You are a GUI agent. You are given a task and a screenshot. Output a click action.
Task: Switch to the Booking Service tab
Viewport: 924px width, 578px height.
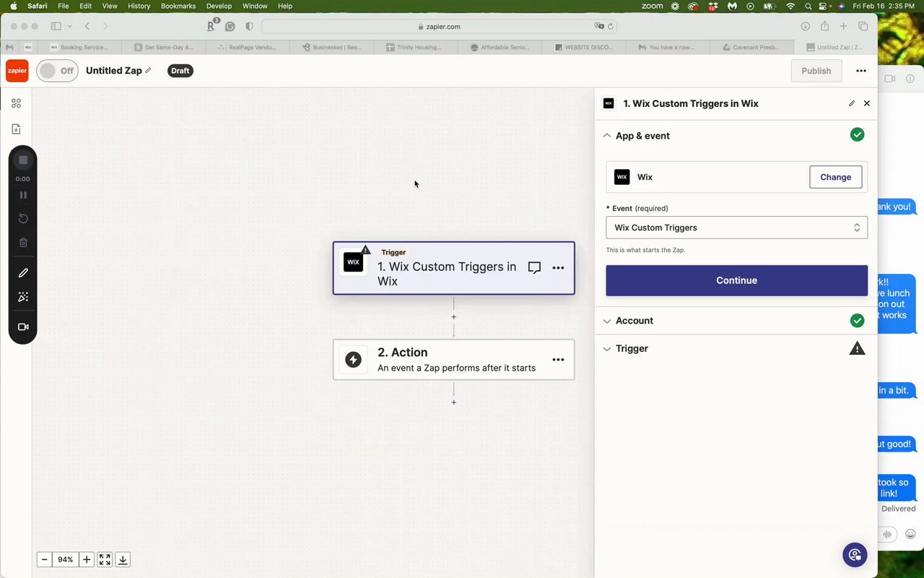(x=79, y=47)
